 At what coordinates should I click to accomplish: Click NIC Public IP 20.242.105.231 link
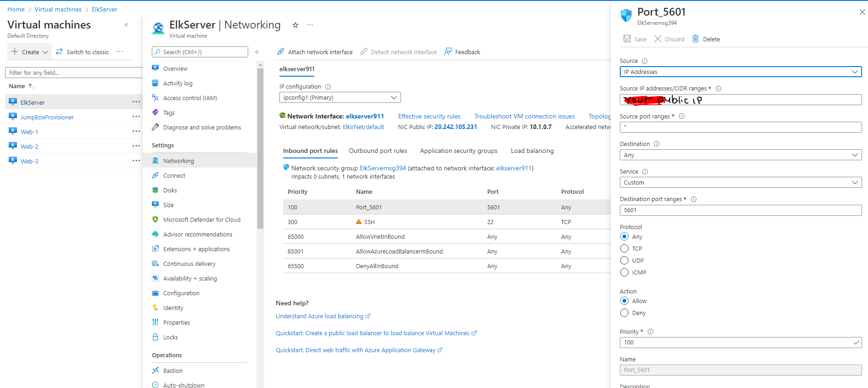click(456, 127)
